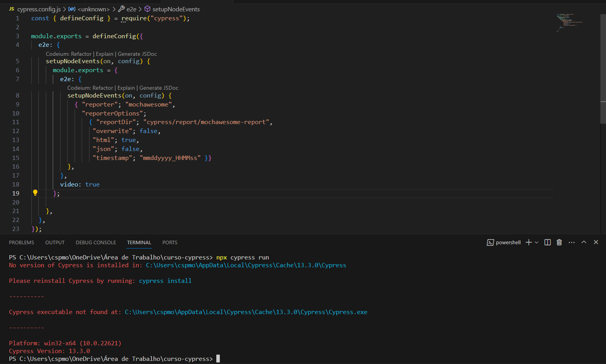
Task: Click "mmddyyyy_HHMMss" string value
Action: tap(170, 158)
